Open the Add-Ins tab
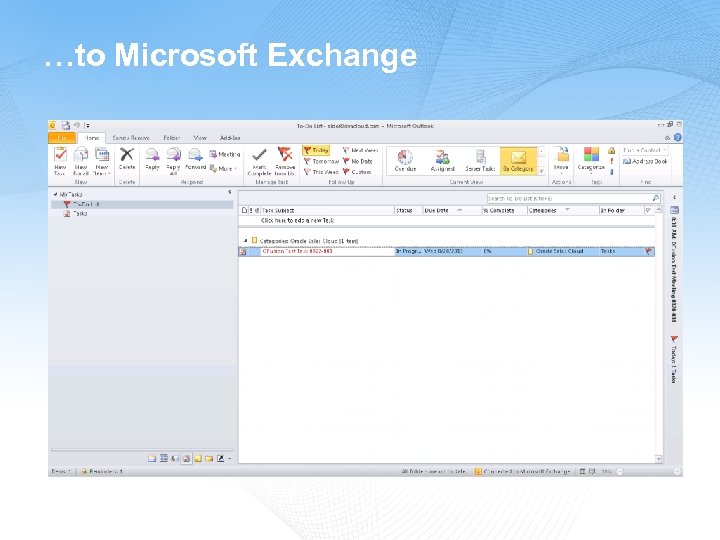Image resolution: width=720 pixels, height=540 pixels. pyautogui.click(x=230, y=138)
